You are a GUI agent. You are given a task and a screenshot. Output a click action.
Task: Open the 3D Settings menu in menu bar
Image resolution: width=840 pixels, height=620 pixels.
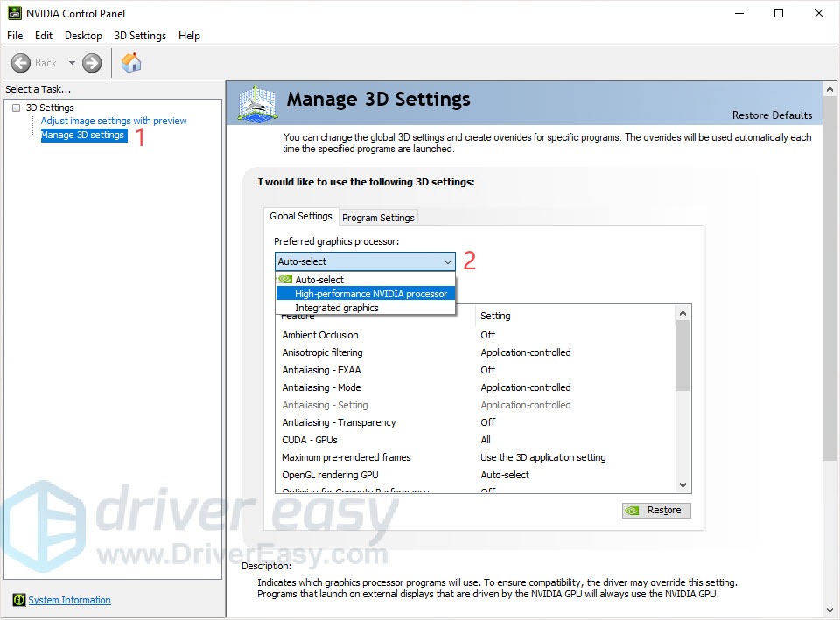(x=140, y=36)
